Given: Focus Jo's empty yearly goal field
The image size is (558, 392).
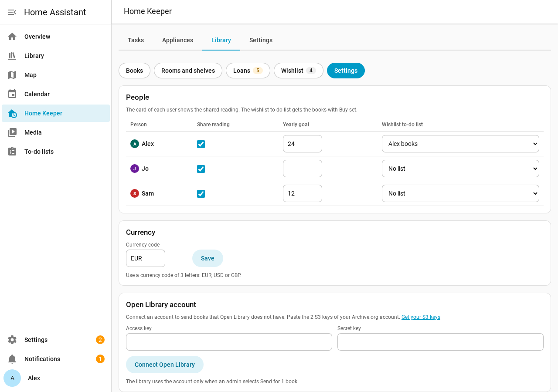Looking at the screenshot, I should (303, 169).
